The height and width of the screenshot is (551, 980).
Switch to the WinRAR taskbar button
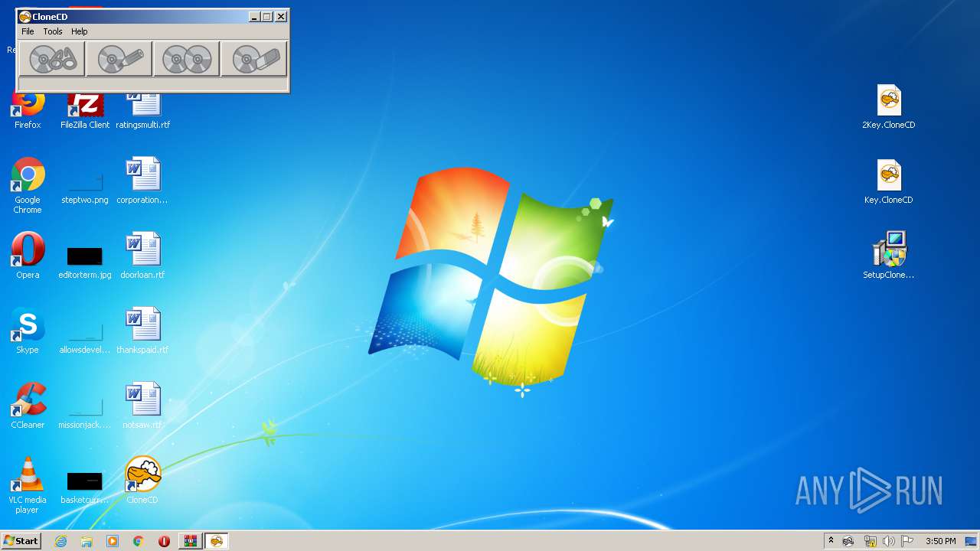[x=190, y=541]
